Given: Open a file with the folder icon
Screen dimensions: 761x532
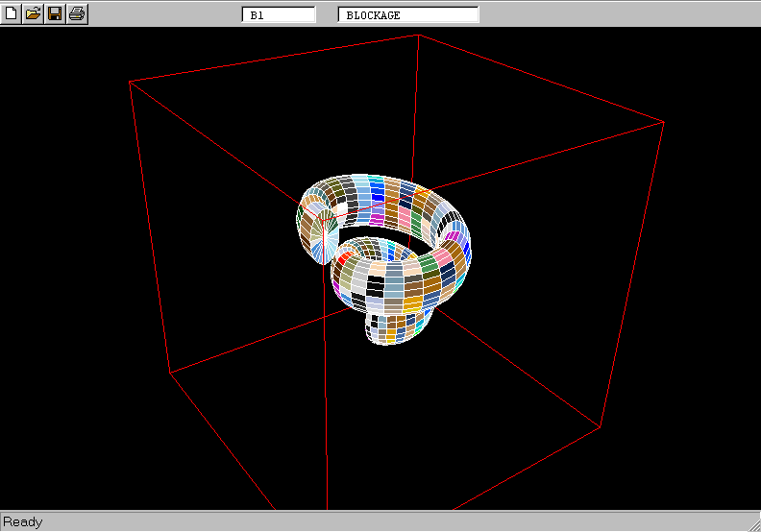Looking at the screenshot, I should [x=34, y=13].
